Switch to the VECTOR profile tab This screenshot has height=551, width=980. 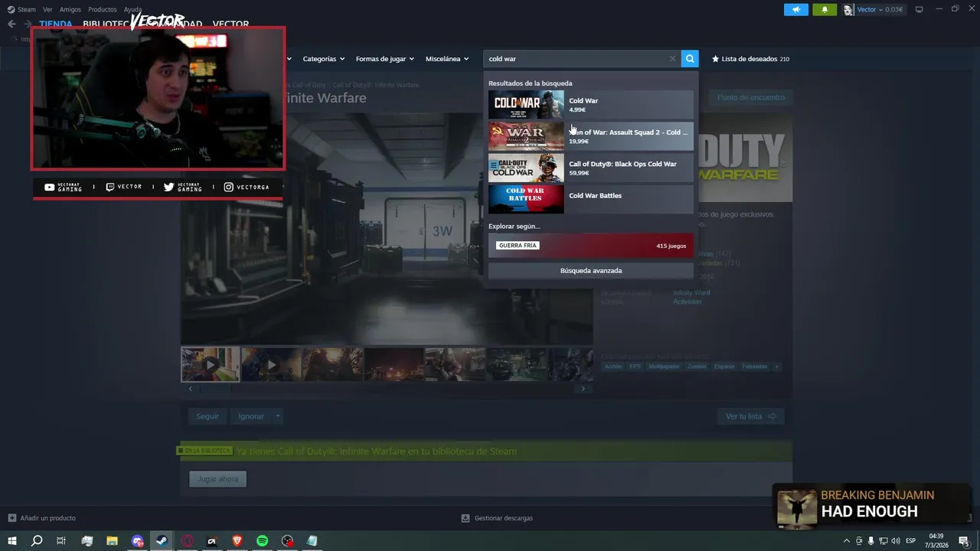[x=230, y=24]
